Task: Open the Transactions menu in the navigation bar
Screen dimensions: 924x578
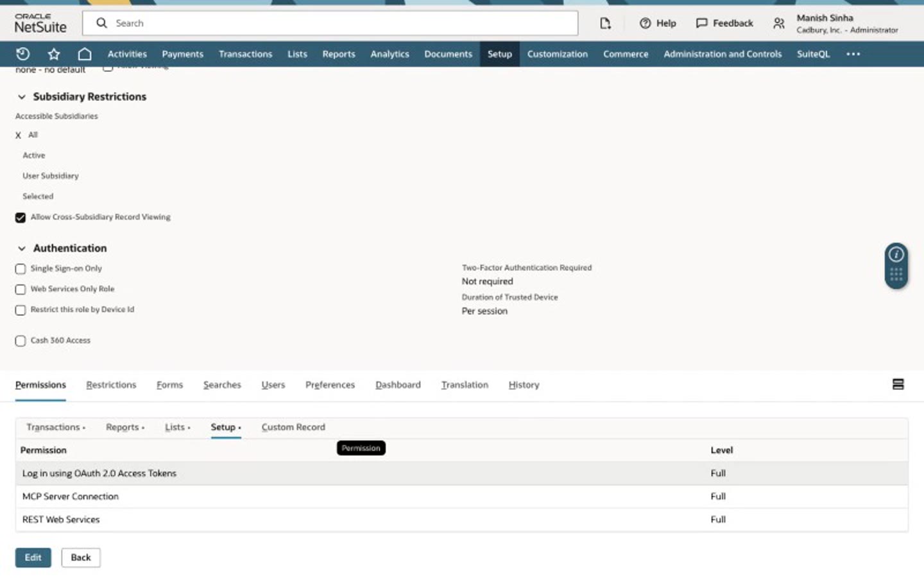Action: click(245, 54)
